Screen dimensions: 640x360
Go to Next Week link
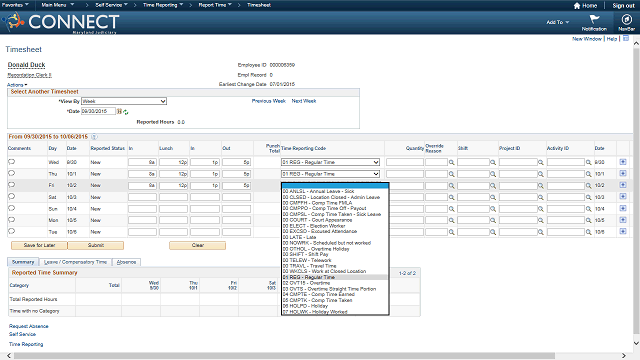304,101
